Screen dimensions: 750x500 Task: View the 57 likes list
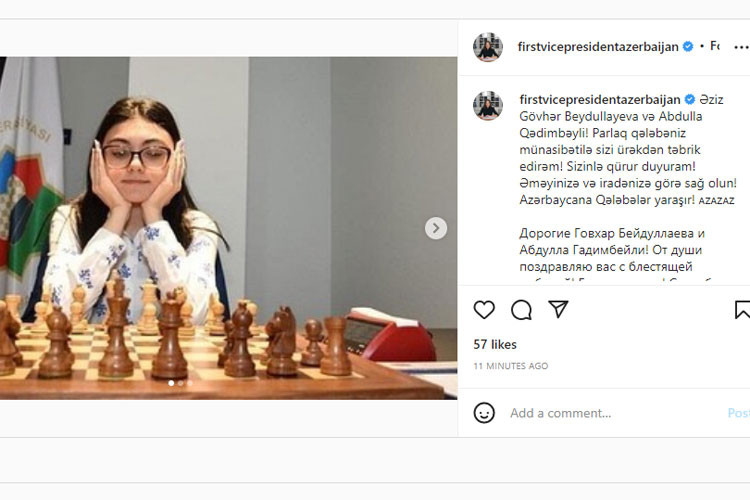495,344
